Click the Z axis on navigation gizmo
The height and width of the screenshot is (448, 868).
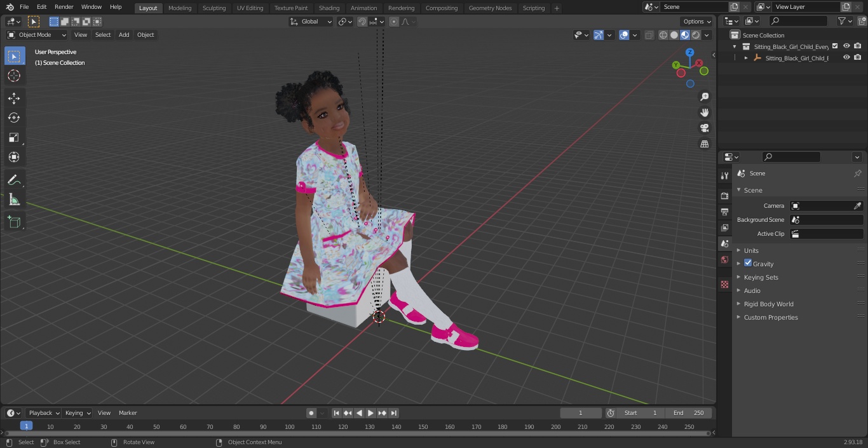point(689,53)
